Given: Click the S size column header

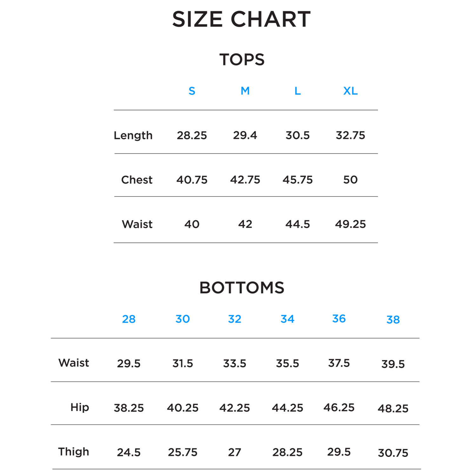Looking at the screenshot, I should pyautogui.click(x=192, y=91).
